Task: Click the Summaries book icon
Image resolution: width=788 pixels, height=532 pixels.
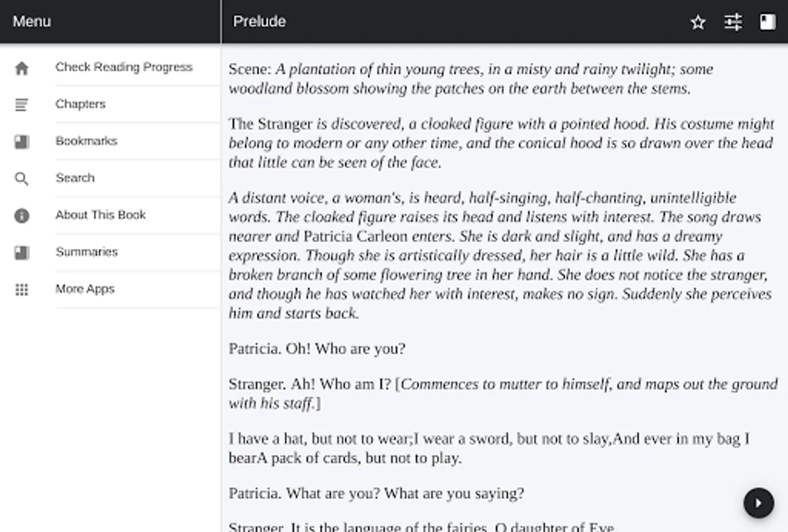Action: click(22, 253)
